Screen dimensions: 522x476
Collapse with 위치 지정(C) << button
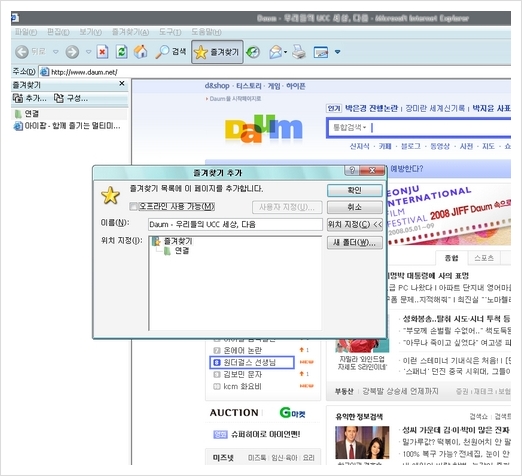pos(355,224)
